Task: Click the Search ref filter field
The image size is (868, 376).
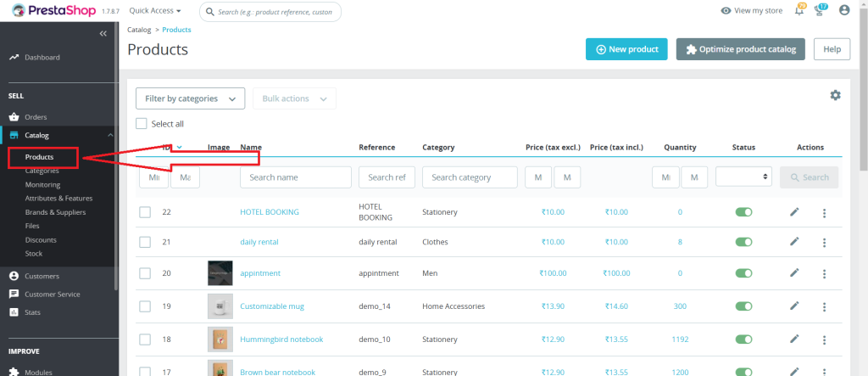Action: [x=387, y=177]
